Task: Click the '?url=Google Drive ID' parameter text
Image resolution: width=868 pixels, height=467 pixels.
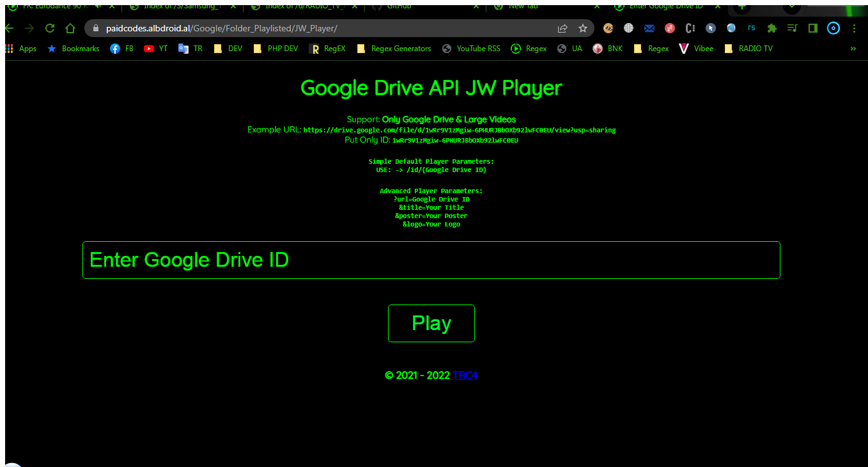Action: (431, 200)
